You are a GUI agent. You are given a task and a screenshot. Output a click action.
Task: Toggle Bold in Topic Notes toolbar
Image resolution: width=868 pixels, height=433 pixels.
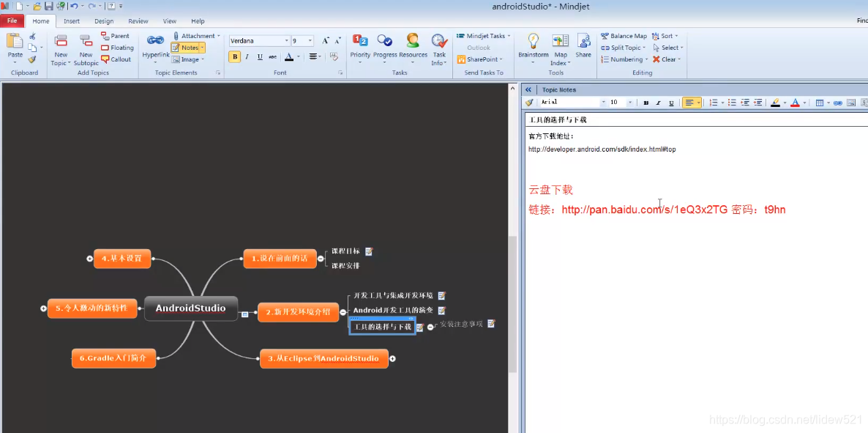click(x=646, y=103)
